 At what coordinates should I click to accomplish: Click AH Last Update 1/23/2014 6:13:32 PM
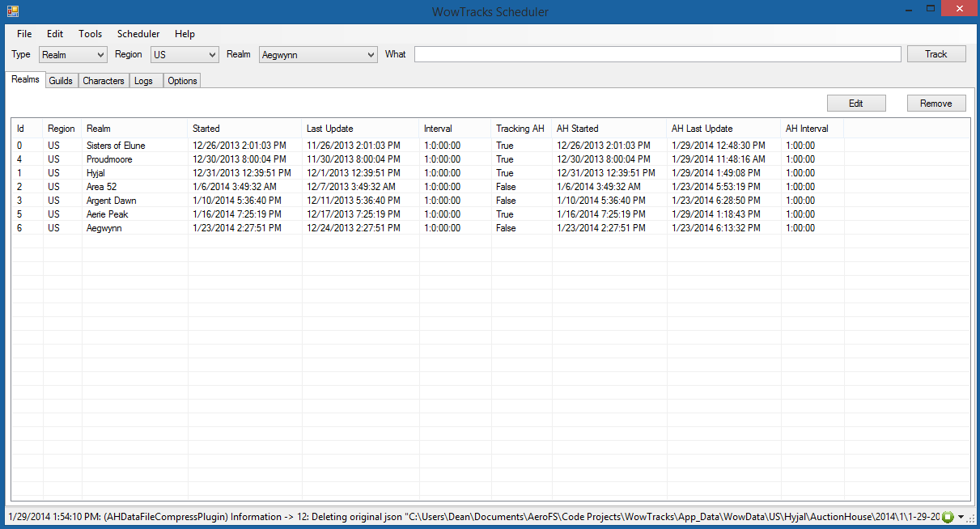coord(716,228)
